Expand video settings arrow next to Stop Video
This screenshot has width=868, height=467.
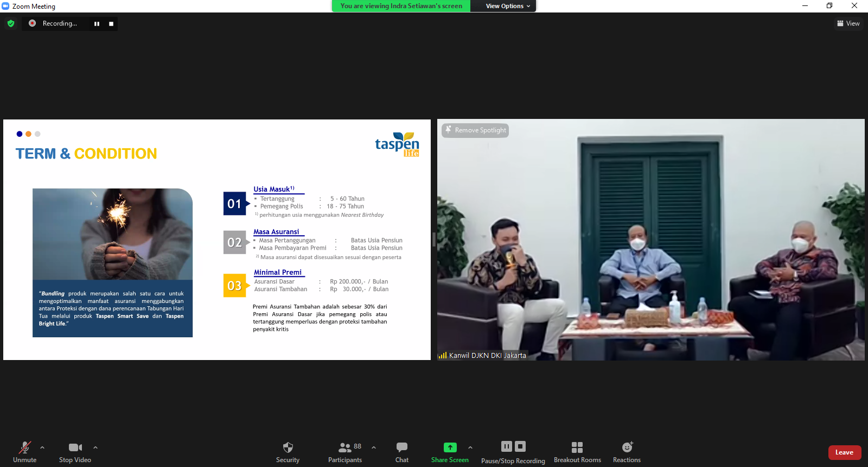click(x=95, y=447)
